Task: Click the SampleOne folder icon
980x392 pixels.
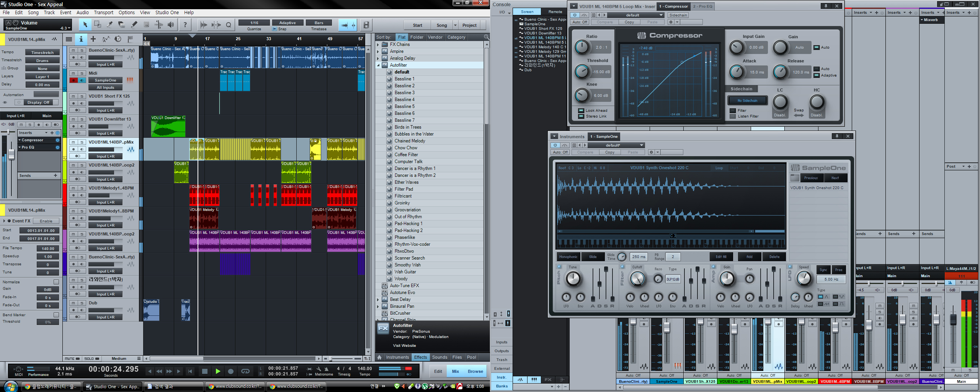Action: click(x=795, y=178)
